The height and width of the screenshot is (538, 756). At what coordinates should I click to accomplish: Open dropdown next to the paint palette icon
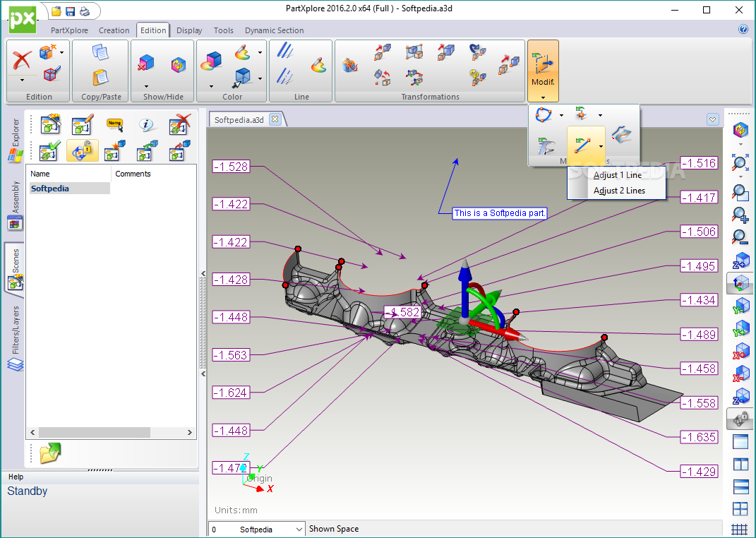260,52
